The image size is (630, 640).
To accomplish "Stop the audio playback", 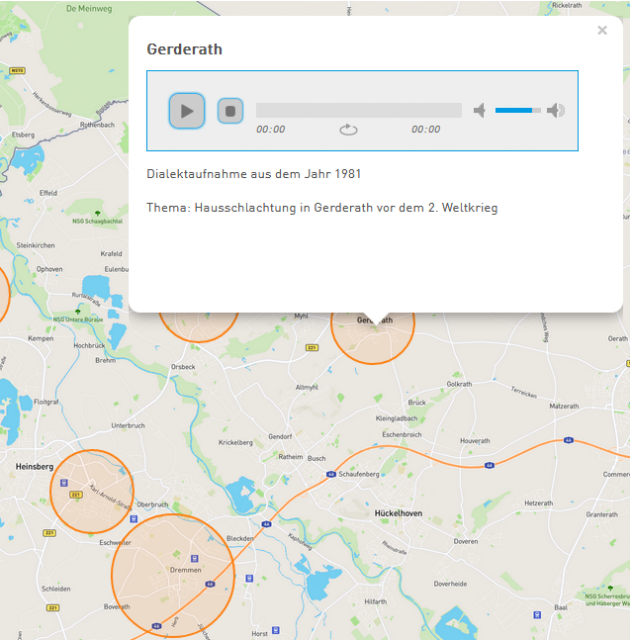I will tap(230, 111).
